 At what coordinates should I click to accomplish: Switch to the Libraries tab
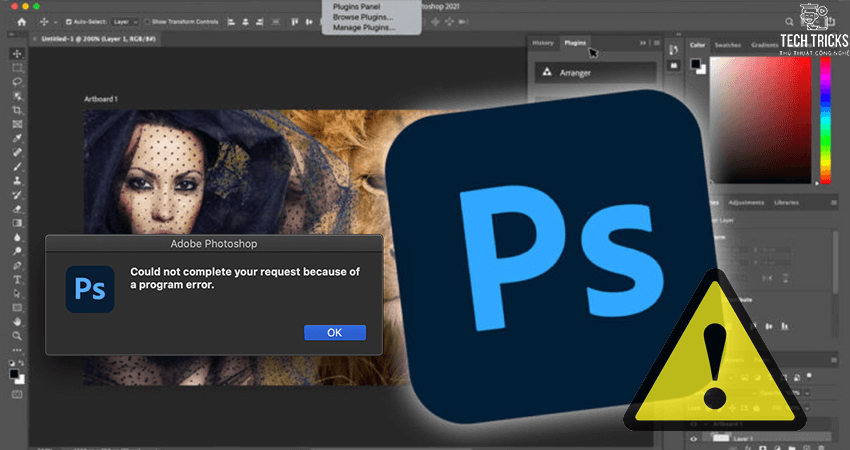(x=786, y=203)
